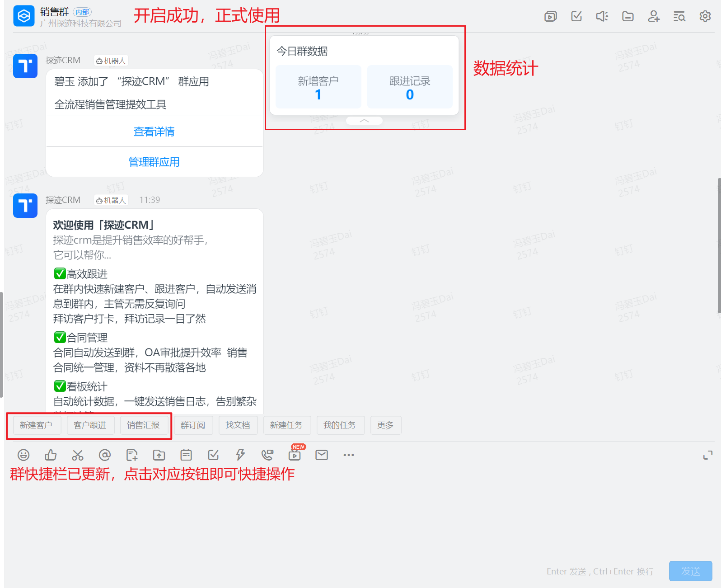Create a new document with the note-plus icon
721x588 pixels.
pos(132,455)
